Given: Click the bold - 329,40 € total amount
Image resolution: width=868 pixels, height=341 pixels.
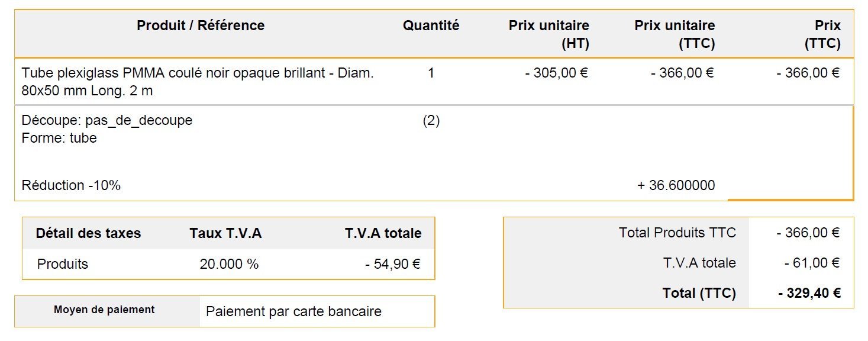Looking at the screenshot, I should click(x=809, y=293).
